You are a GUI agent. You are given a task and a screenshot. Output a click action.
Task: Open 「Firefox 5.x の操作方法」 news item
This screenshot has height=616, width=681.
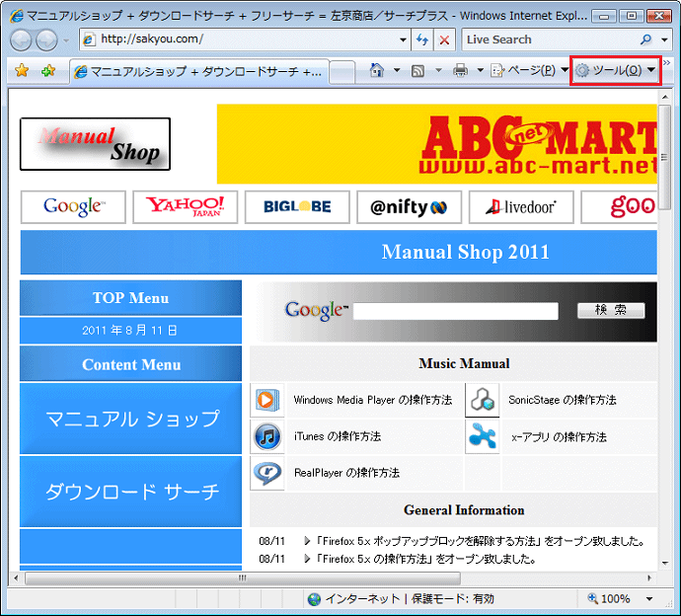pos(425,559)
